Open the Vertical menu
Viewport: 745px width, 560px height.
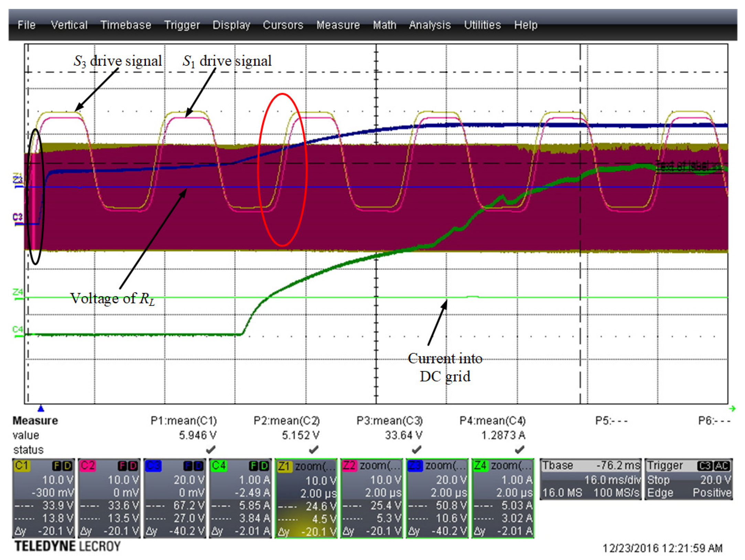[x=69, y=25]
